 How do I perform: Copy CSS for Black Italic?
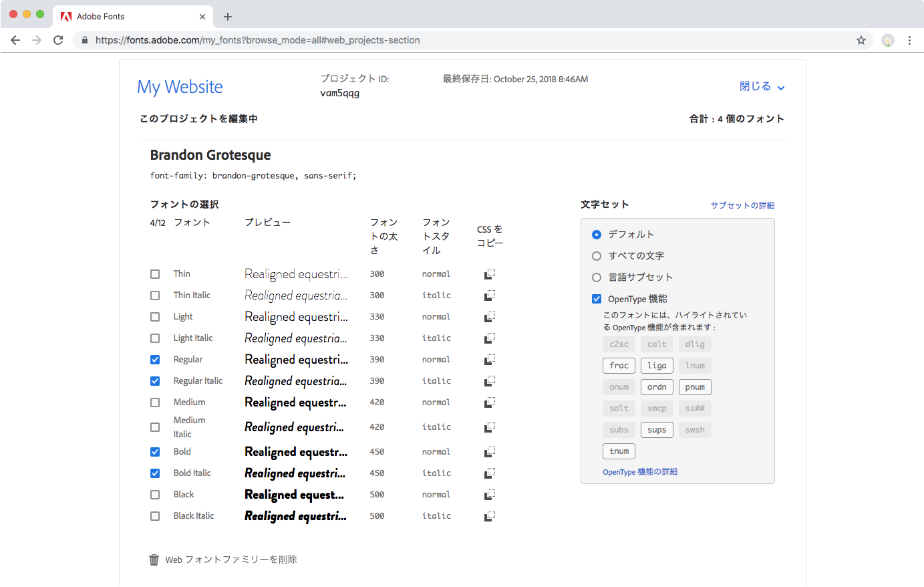click(490, 516)
